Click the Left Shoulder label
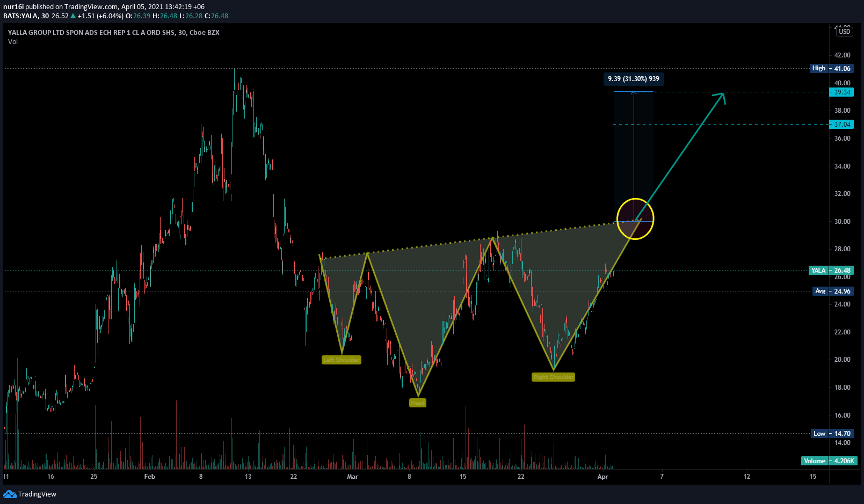 click(342, 360)
